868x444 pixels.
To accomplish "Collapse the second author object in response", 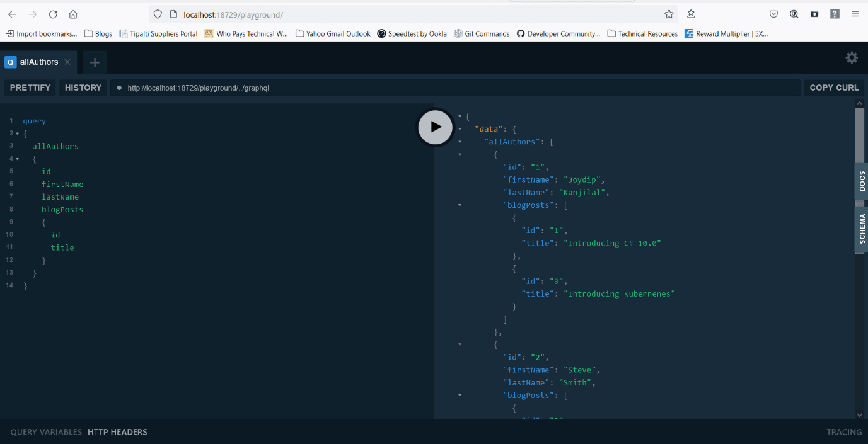I will [x=460, y=344].
